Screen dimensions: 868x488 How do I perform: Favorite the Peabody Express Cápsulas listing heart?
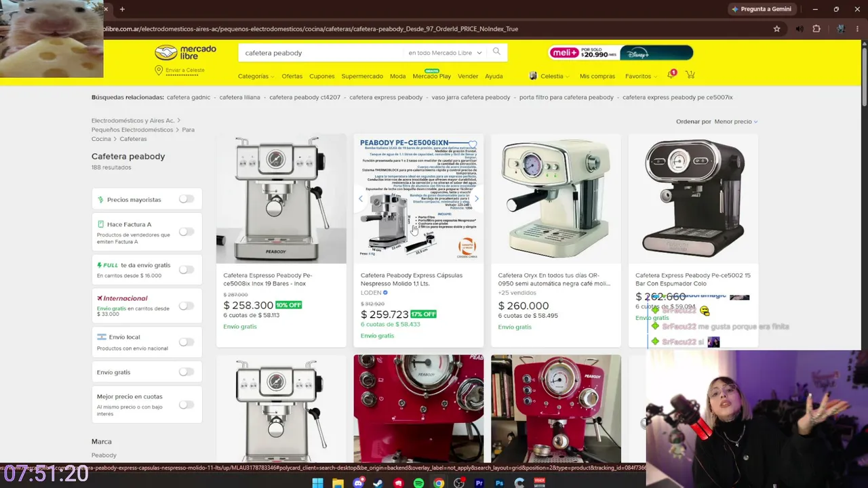pos(472,144)
